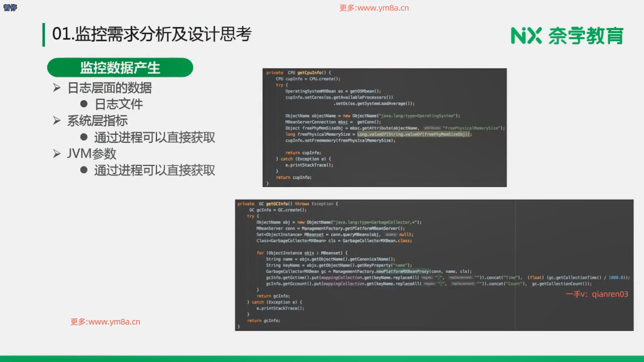This screenshot has height=362, width=644.
Task: Click the green vertical bar beside title
Action: click(x=44, y=35)
